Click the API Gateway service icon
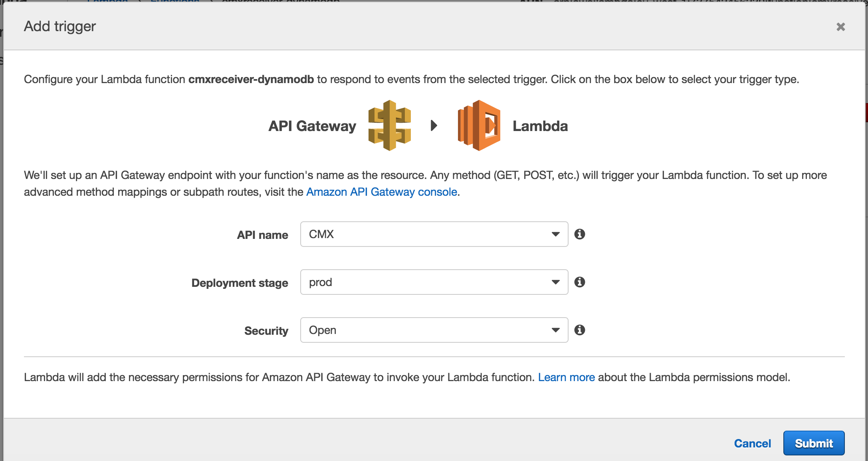This screenshot has width=868, height=461. tap(389, 125)
